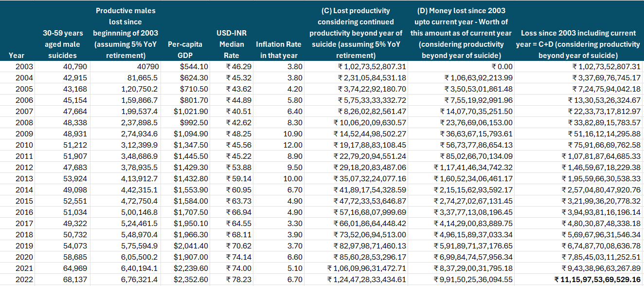Screen dimensions: 644x286
Task: Select per-capita GDP value $2,352.60
Action: coord(191,280)
